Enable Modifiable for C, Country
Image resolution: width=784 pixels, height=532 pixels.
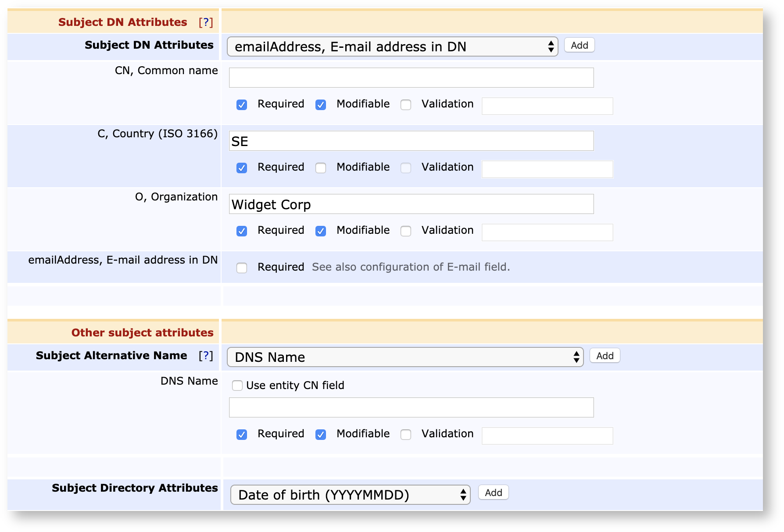(321, 168)
